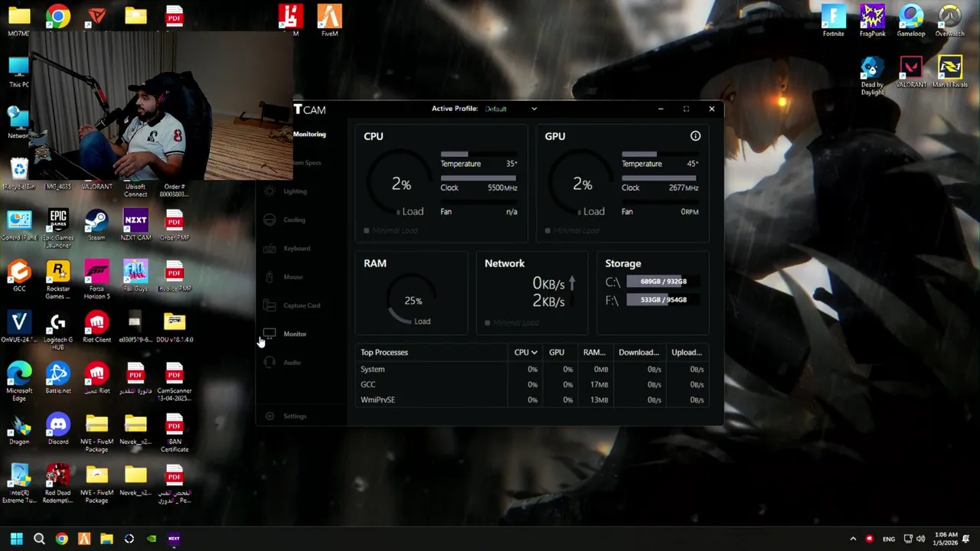Open Marvel Rivals desktop icon

[x=950, y=72]
